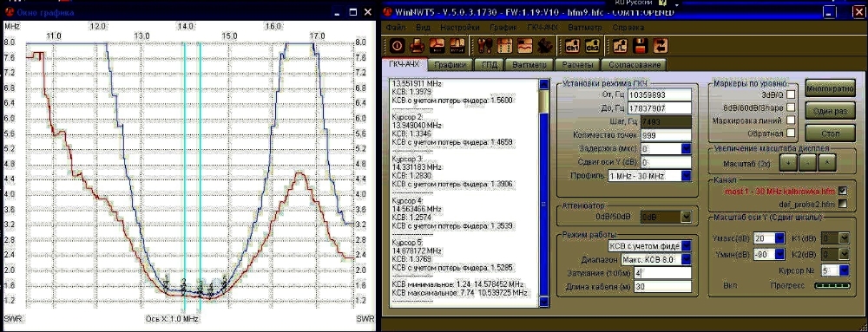The width and height of the screenshot is (868, 332).
Task: Click the cursor readout list scrollbar
Action: pyautogui.click(x=544, y=192)
